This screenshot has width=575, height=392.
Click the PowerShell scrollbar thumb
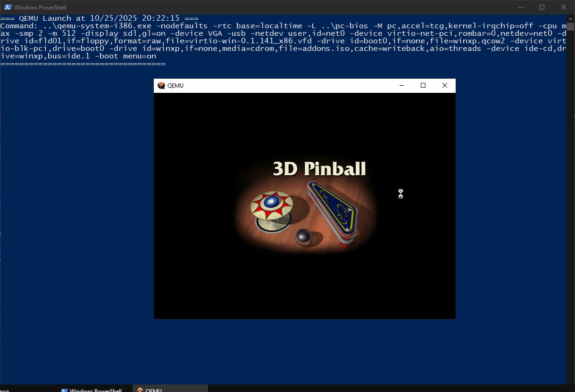(x=571, y=26)
